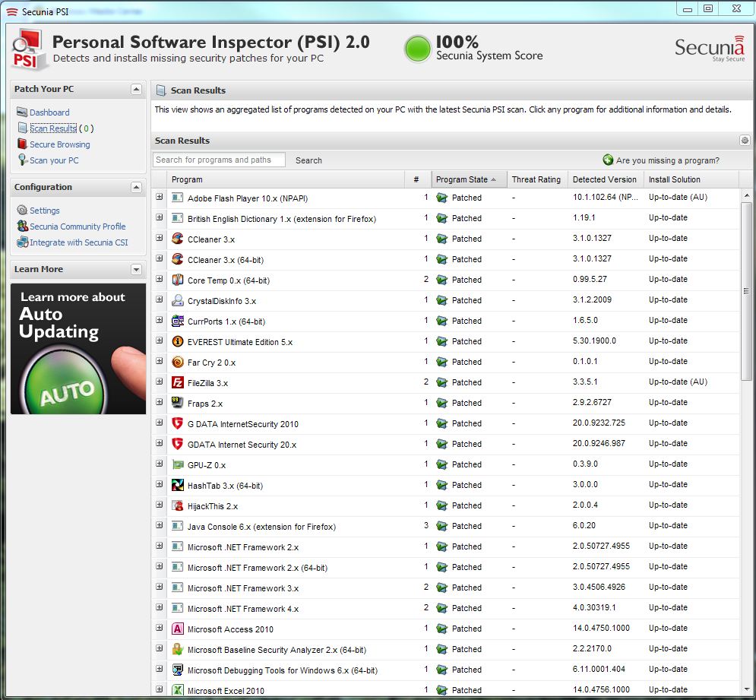Sort by the # column header

click(x=416, y=179)
